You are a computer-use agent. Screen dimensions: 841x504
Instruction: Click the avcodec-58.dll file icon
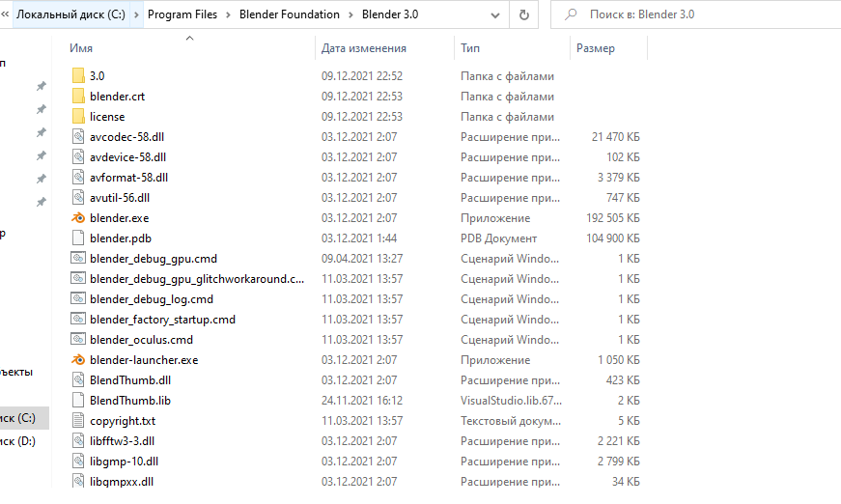click(78, 137)
